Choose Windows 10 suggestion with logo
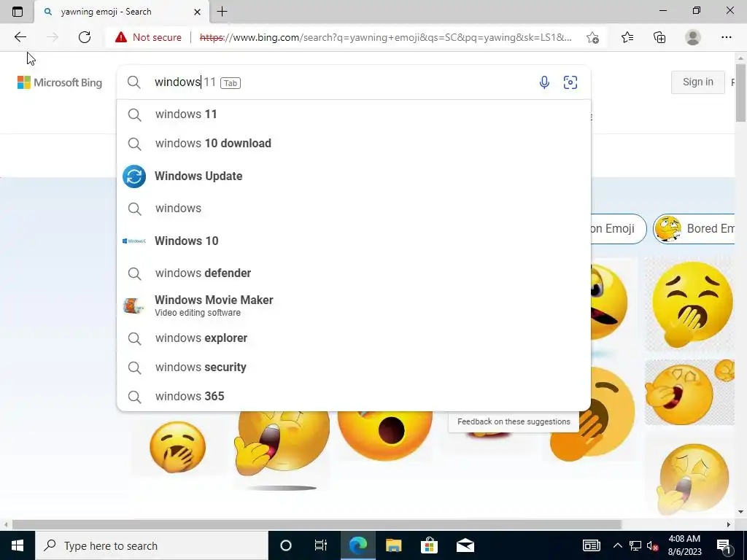 (x=354, y=241)
